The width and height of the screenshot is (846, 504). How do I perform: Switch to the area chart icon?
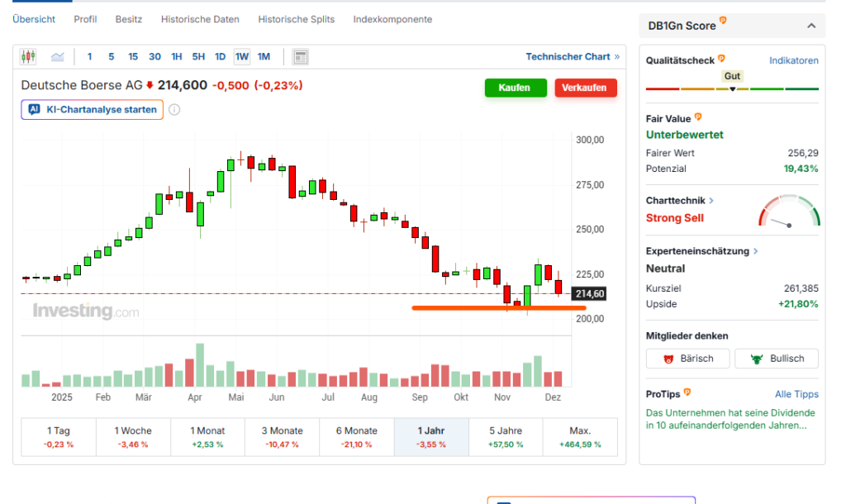(58, 57)
